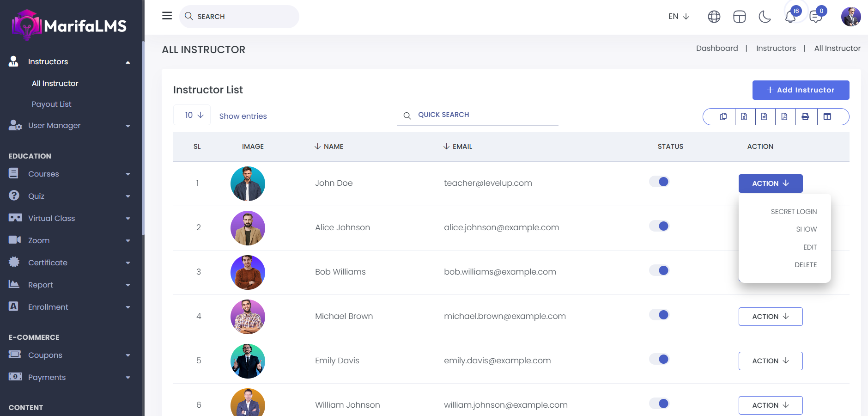The width and height of the screenshot is (868, 416).
Task: Open column visibility icon
Action: click(x=827, y=117)
